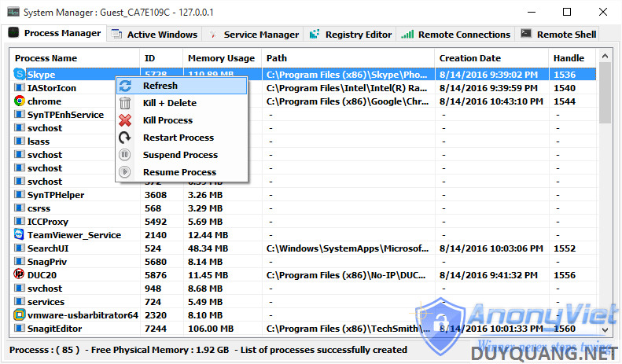Click the svchost row with ID 948
The image size is (622, 364).
(x=303, y=289)
